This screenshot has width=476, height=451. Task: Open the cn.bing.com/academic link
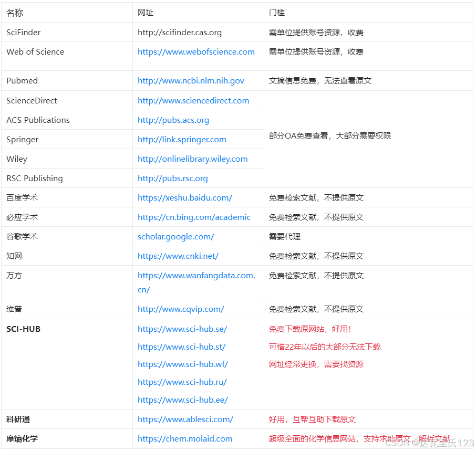tap(194, 217)
